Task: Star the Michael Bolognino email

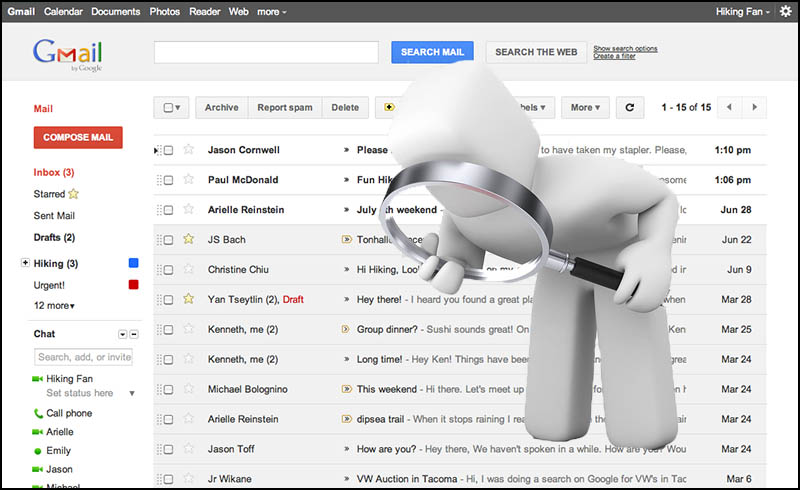Action: coord(189,388)
